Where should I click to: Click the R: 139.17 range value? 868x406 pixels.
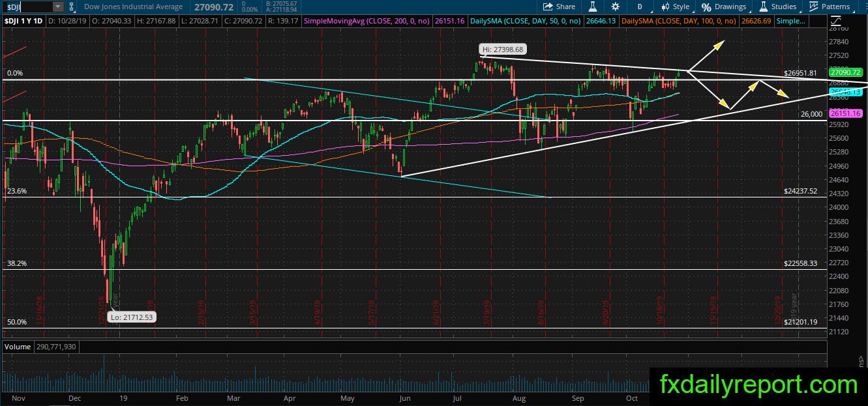click(282, 21)
